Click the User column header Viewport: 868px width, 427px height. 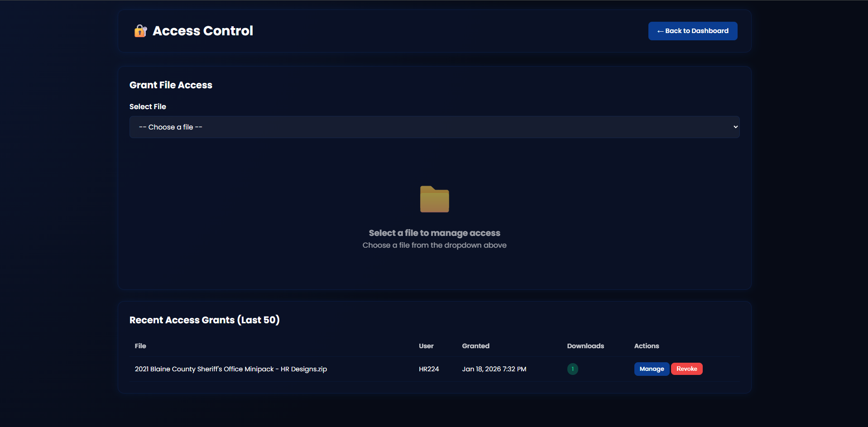click(426, 346)
